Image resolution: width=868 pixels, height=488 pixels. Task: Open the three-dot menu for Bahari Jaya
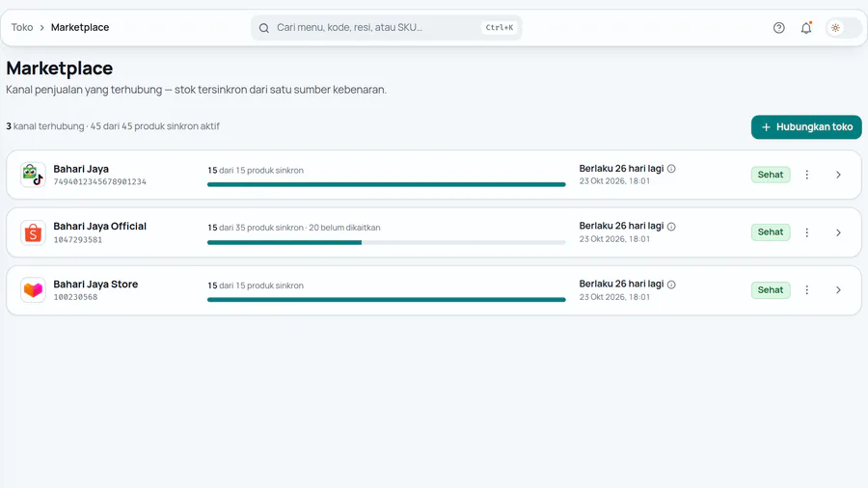(807, 175)
